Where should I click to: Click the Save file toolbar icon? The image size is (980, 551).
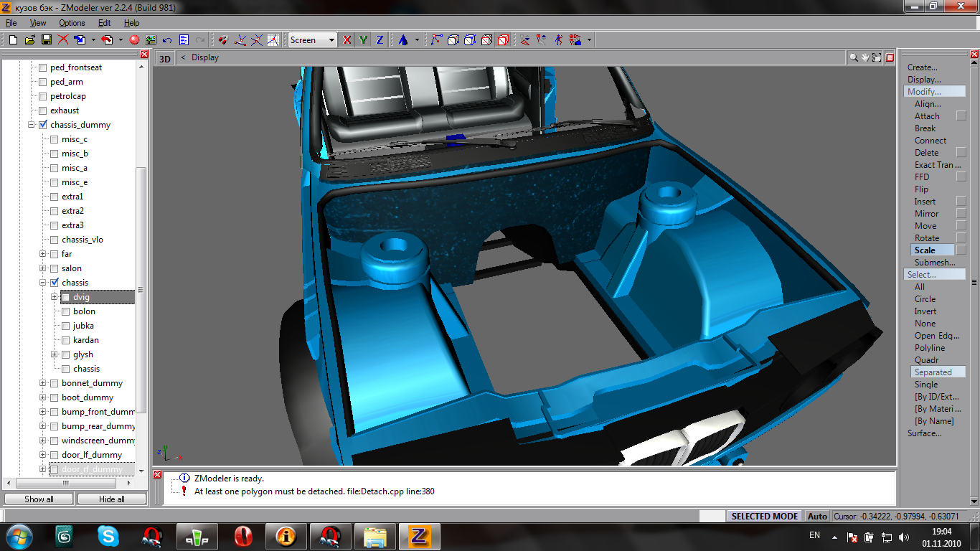pyautogui.click(x=46, y=40)
